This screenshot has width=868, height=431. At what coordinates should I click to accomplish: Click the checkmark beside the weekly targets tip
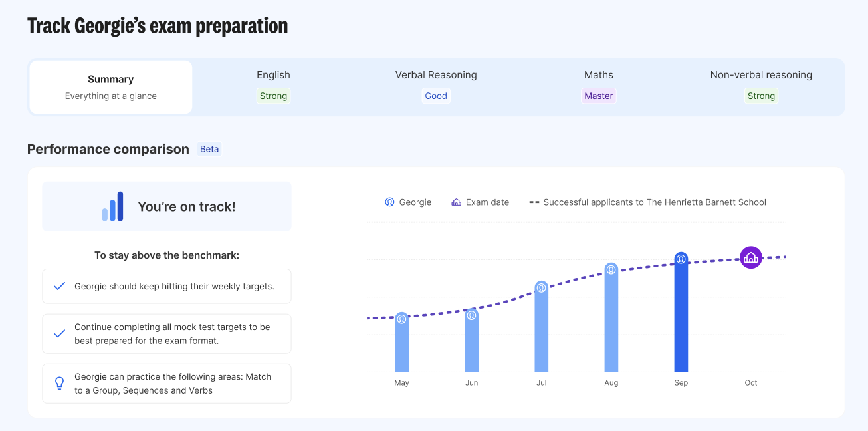tap(59, 285)
